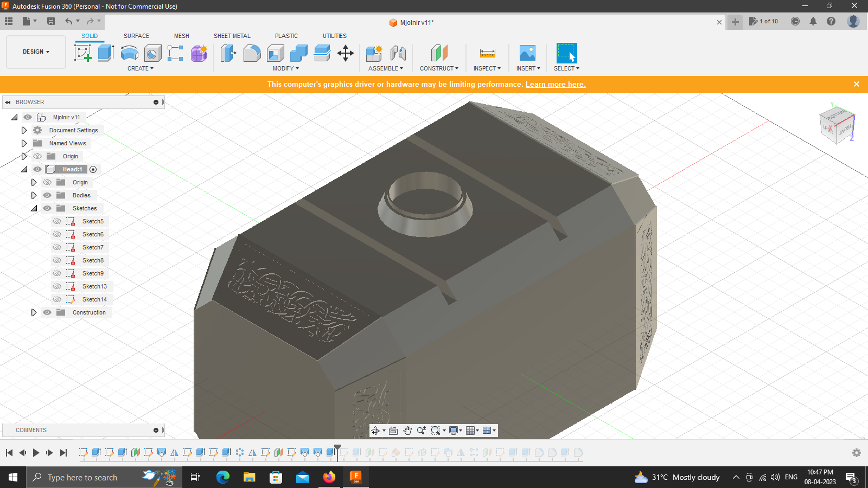
Task: Open the ASSEMBLE dropdown menu
Action: click(x=386, y=68)
